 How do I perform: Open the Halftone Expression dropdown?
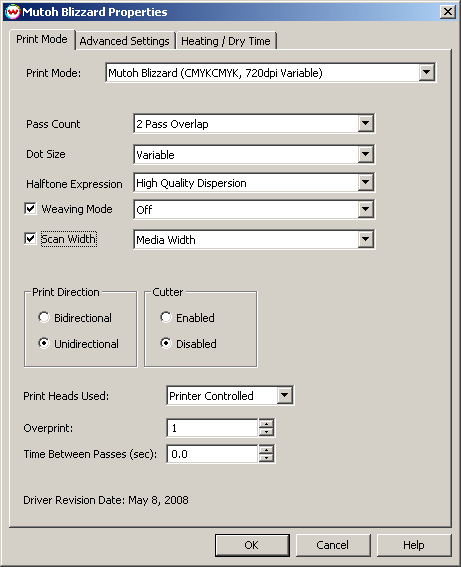(x=366, y=183)
